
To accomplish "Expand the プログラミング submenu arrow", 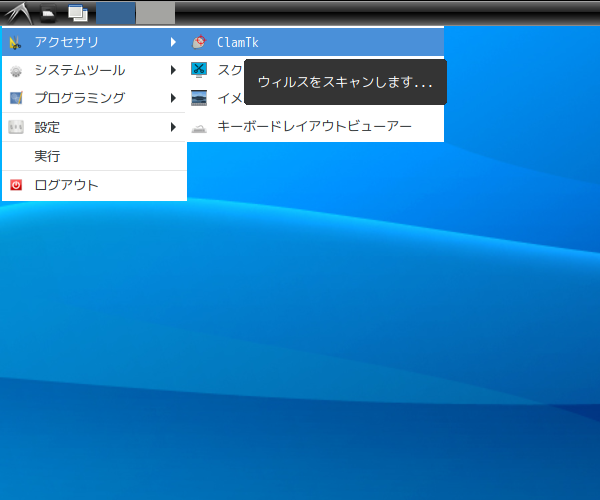I will 173,98.
